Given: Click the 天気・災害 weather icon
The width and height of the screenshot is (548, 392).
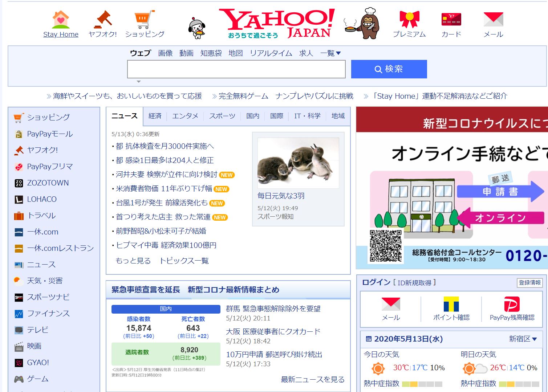Looking at the screenshot, I should click(19, 281).
